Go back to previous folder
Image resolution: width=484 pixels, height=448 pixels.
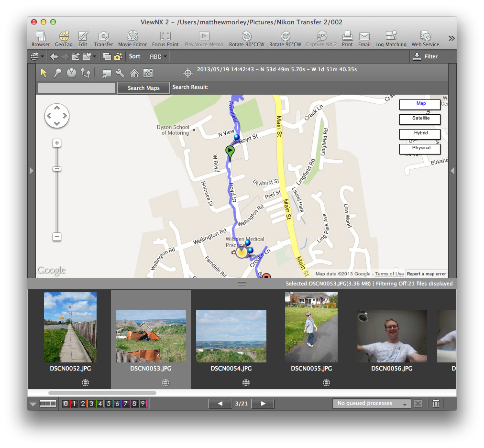(x=54, y=56)
